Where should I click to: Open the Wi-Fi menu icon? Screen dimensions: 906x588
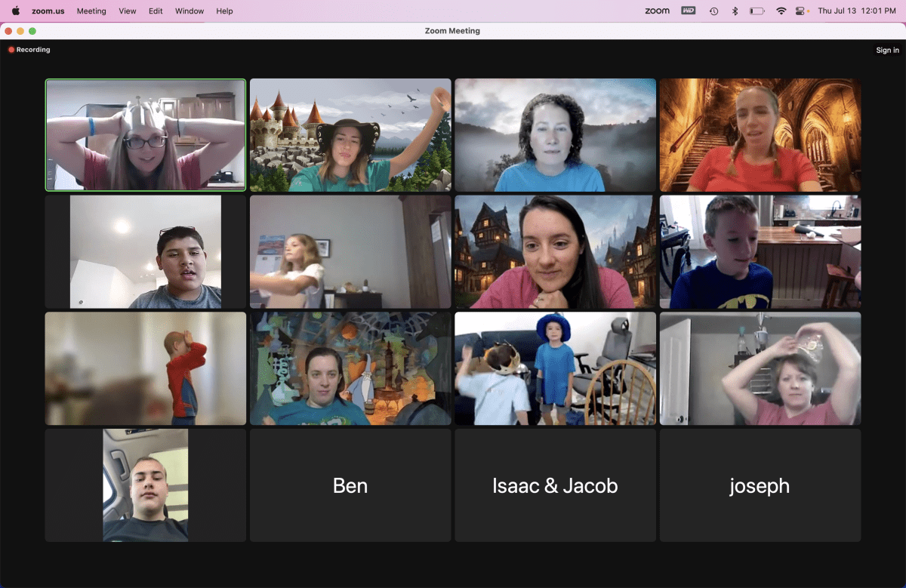[x=781, y=11]
